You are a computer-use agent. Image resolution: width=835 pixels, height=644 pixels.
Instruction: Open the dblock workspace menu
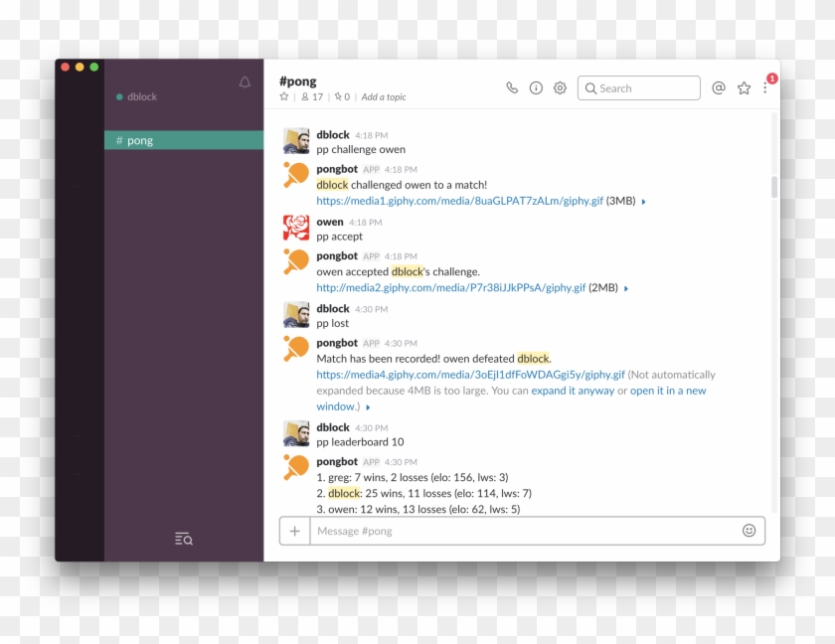142,96
